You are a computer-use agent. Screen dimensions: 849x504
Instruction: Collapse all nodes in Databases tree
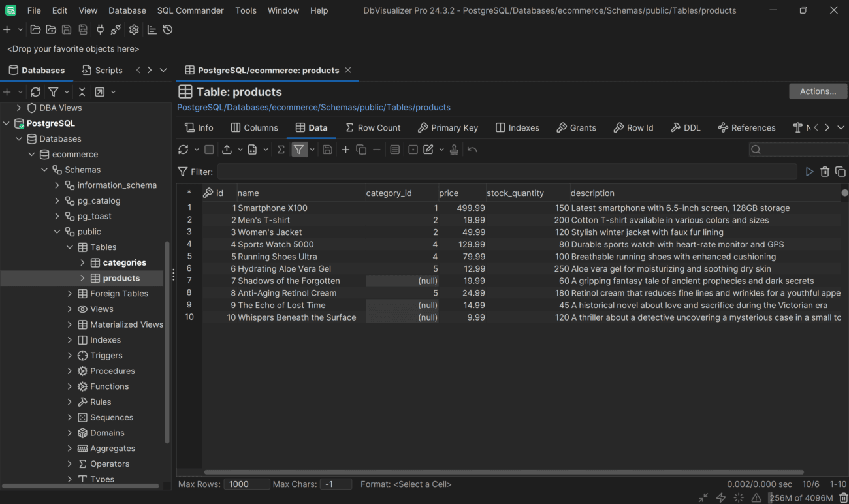coord(82,92)
